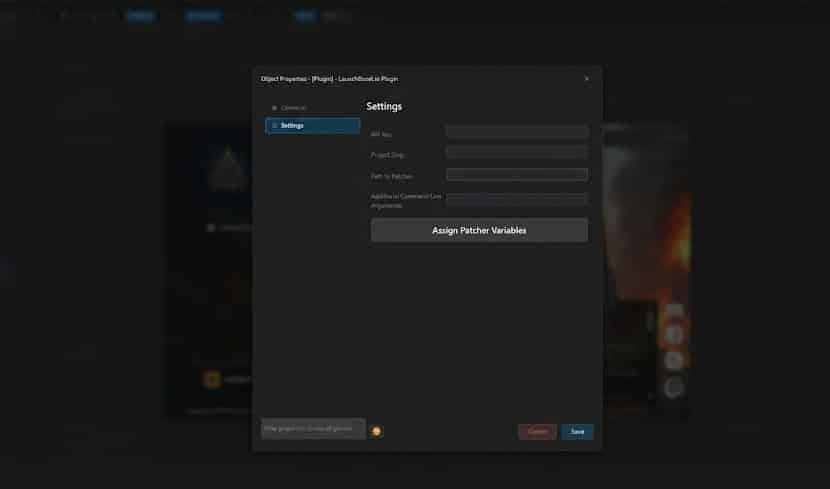Click the API Key input field
The height and width of the screenshot is (489, 830).
click(517, 132)
